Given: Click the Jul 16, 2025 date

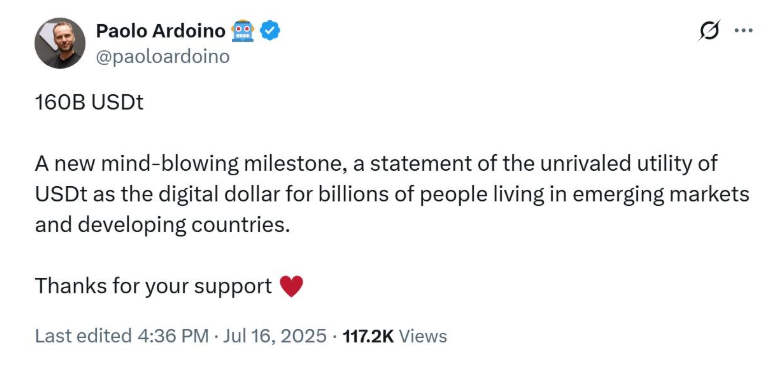Looking at the screenshot, I should pos(275,336).
